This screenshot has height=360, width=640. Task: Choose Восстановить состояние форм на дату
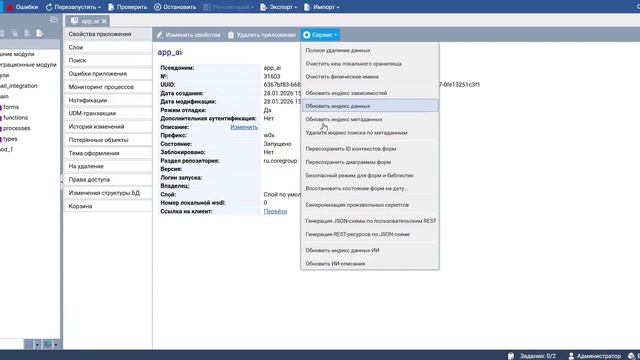click(x=370, y=189)
